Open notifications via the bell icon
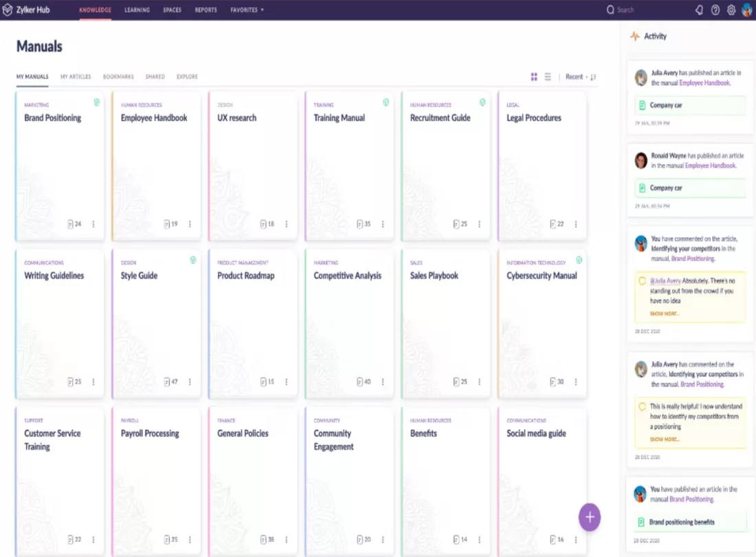The image size is (756, 557). (x=700, y=10)
